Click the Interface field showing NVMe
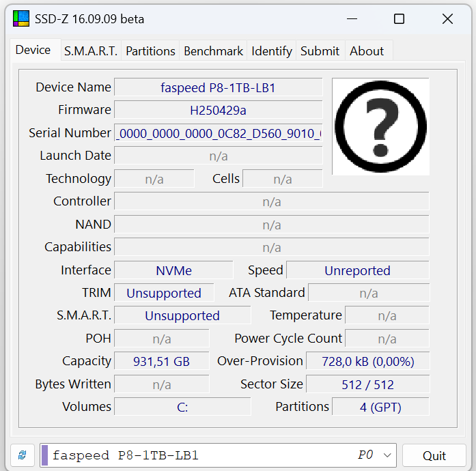 [x=173, y=270]
